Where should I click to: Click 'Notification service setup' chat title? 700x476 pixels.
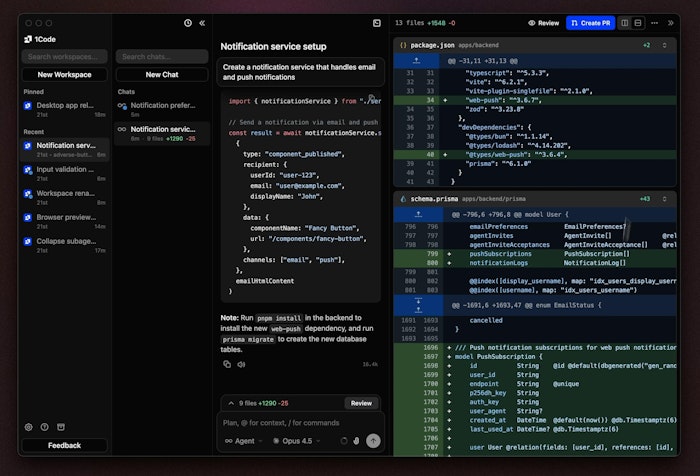coord(273,46)
